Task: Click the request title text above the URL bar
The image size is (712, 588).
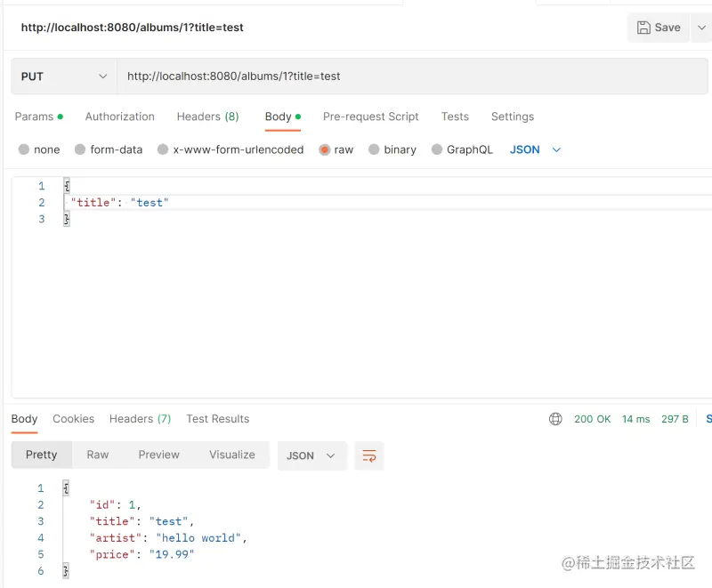Action: pos(132,28)
